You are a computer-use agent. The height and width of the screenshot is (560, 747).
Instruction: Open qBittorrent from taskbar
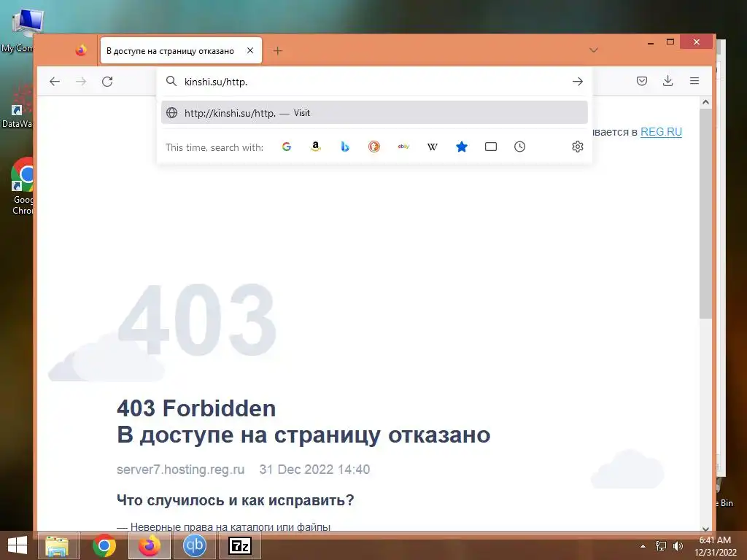[x=194, y=545]
